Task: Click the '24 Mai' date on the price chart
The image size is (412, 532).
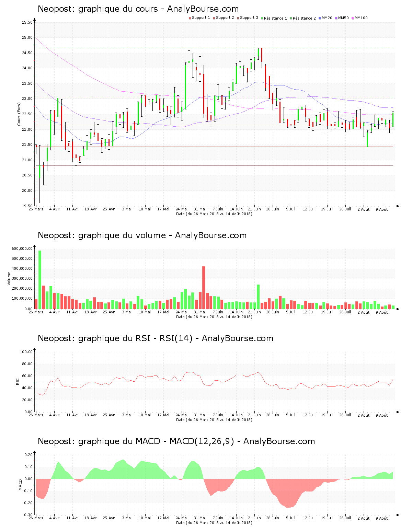Action: [182, 209]
